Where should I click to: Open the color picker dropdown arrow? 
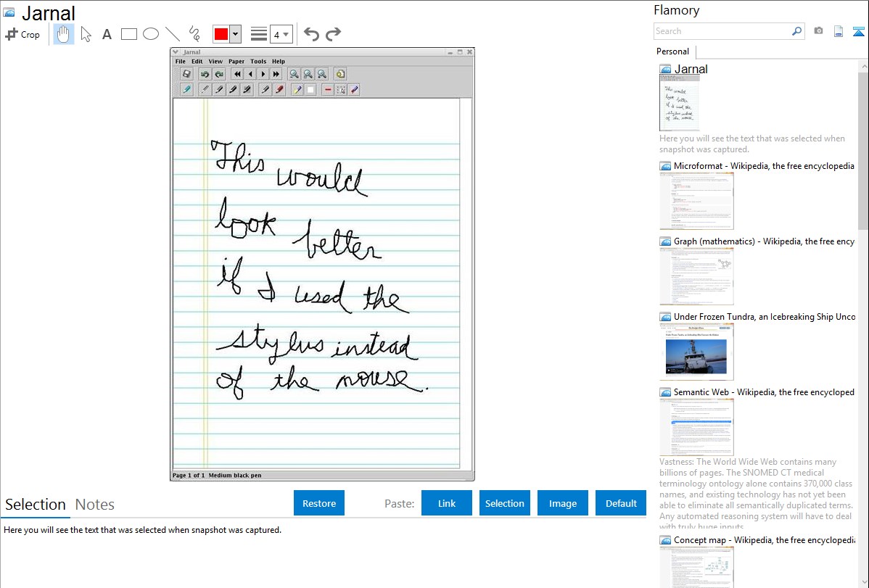tap(235, 34)
